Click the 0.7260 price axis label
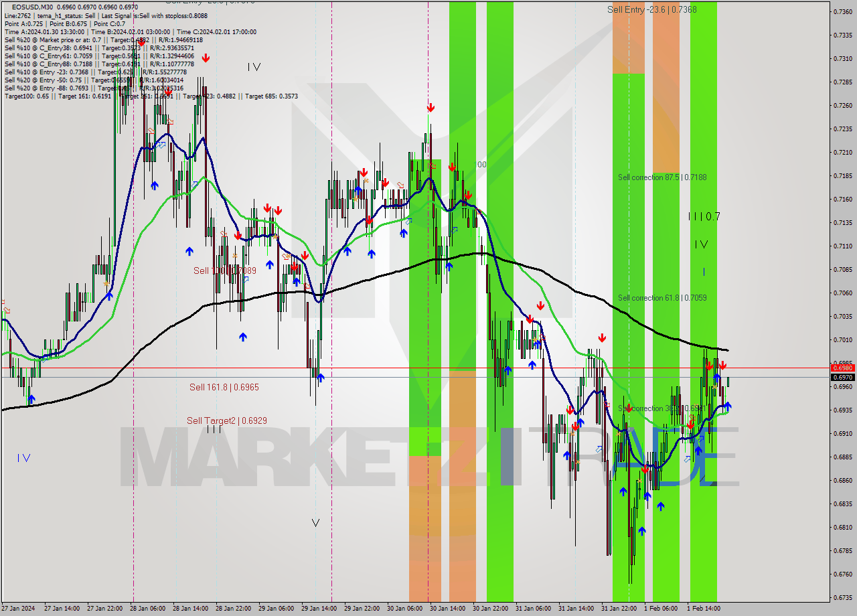857x616 pixels. coord(842,105)
